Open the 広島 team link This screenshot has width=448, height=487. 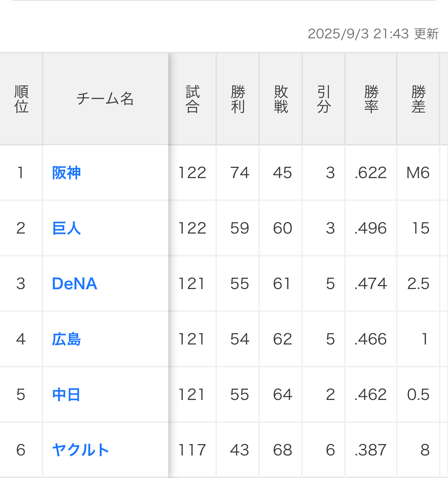click(x=66, y=339)
